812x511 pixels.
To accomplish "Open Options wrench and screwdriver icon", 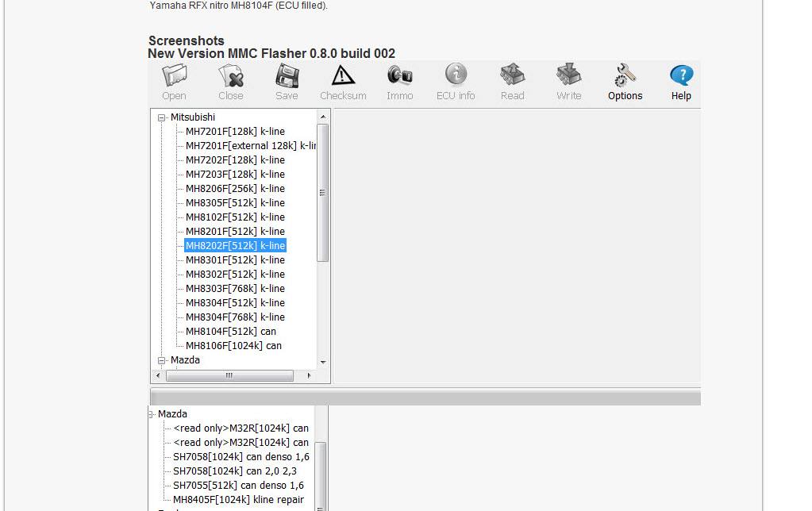I will tap(625, 83).
